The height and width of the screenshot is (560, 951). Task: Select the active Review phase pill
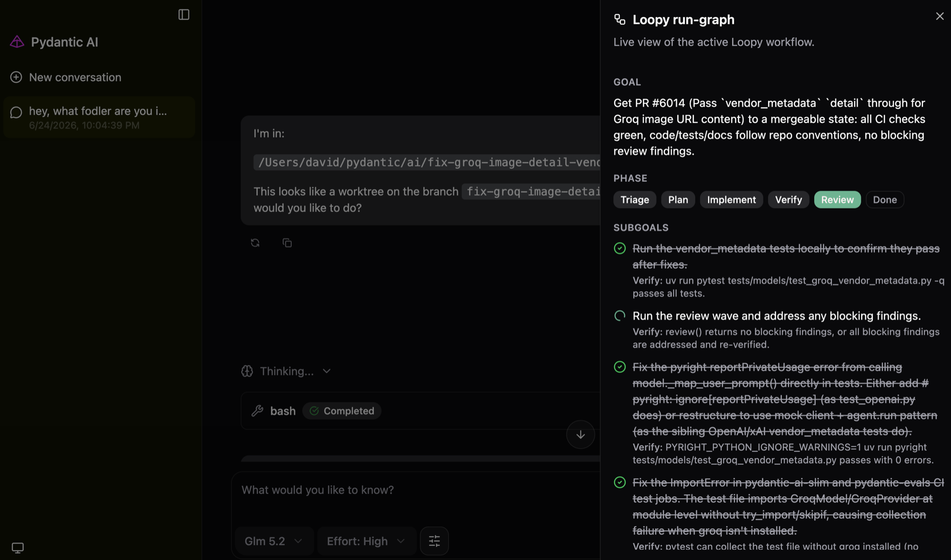coord(837,200)
